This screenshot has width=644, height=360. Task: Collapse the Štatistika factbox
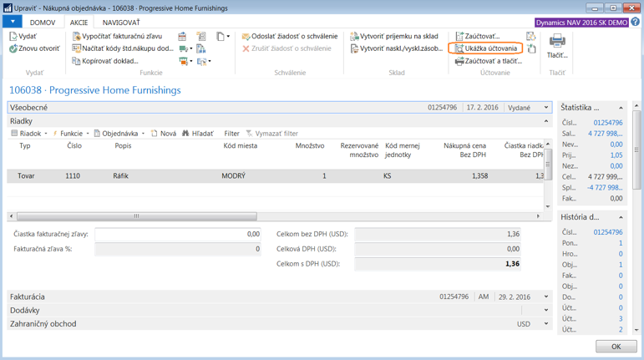coord(621,108)
